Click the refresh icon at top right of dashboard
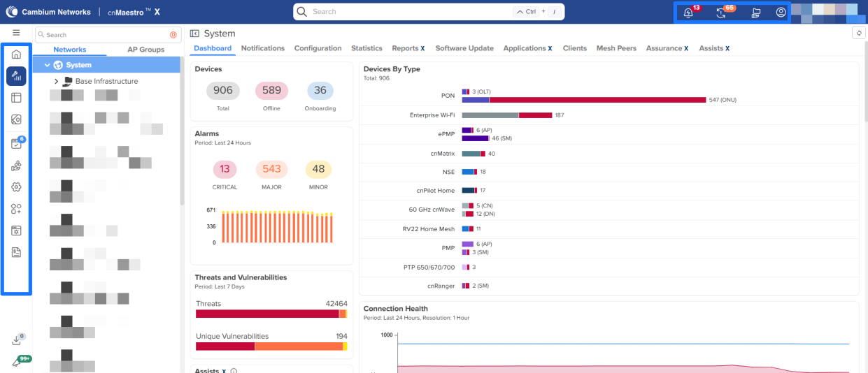The width and height of the screenshot is (868, 373). 858,33
